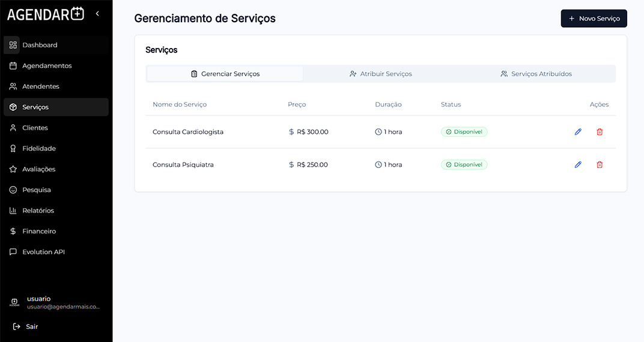The height and width of the screenshot is (342, 644).
Task: Click the Preço column header
Action: 297,104
